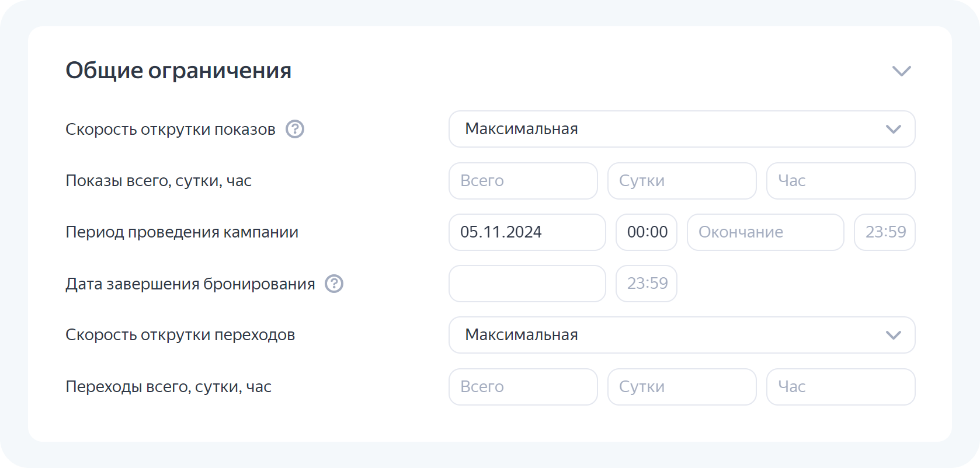The image size is (980, 468).
Task: Click the Сутки field for показы
Action: 682,181
